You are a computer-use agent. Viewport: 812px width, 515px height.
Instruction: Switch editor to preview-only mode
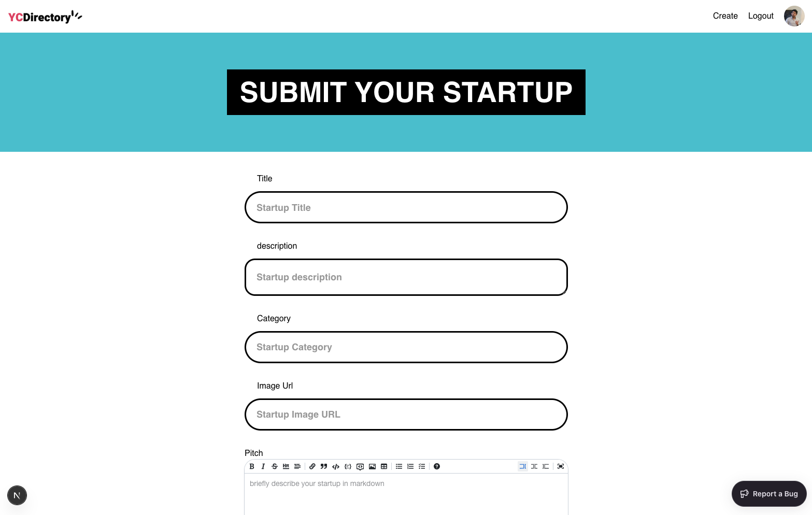click(546, 466)
